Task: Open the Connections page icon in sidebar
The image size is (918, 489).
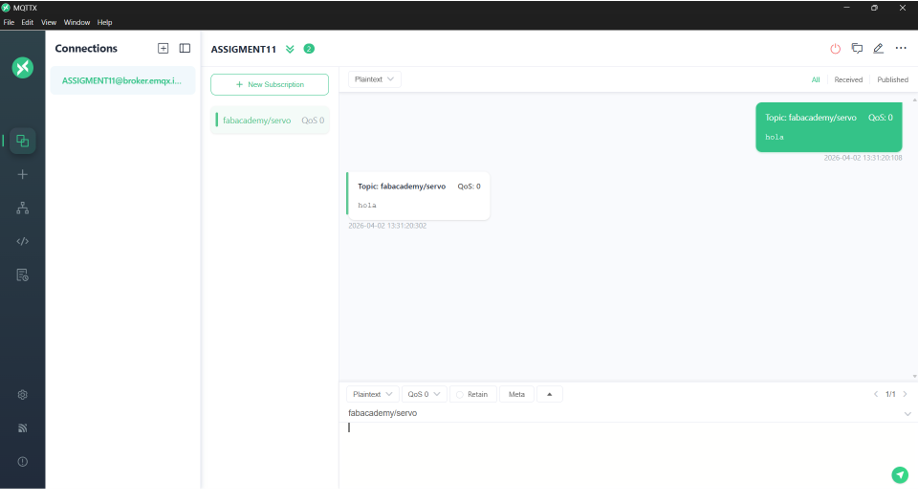Action: coord(22,141)
